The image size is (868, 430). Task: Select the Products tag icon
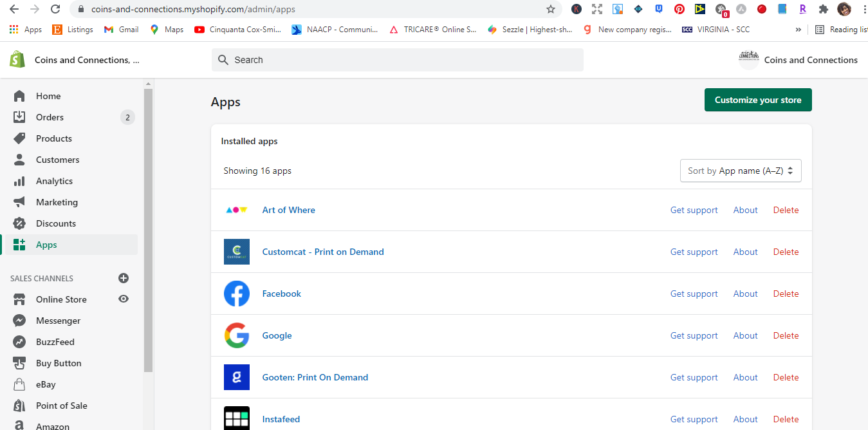[x=19, y=138]
